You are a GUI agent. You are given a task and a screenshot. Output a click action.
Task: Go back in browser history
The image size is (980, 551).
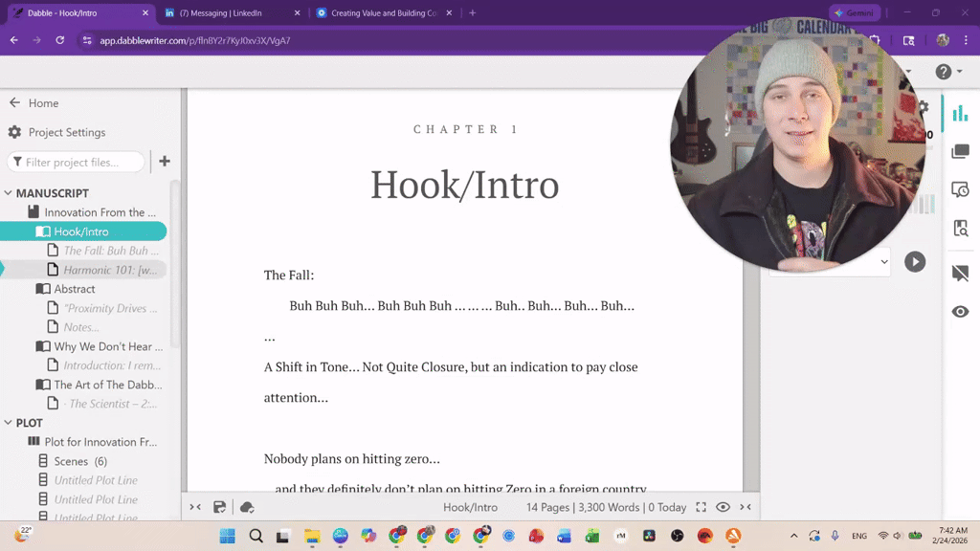pyautogui.click(x=13, y=40)
